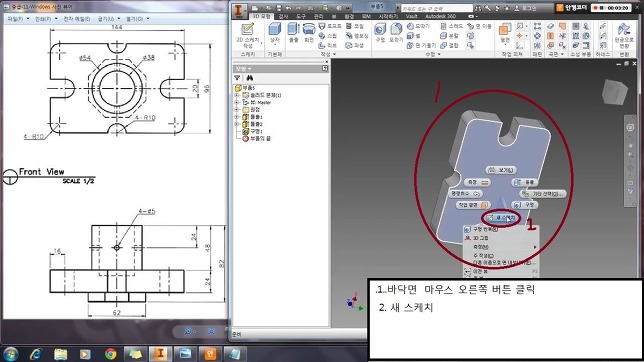Choose Select Other in the marking menu
The height and width of the screenshot is (362, 644).
(543, 194)
